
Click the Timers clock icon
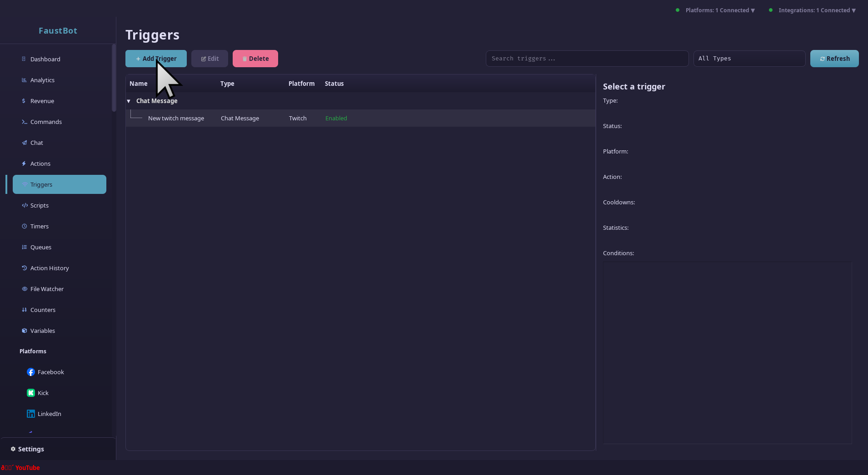click(x=25, y=226)
